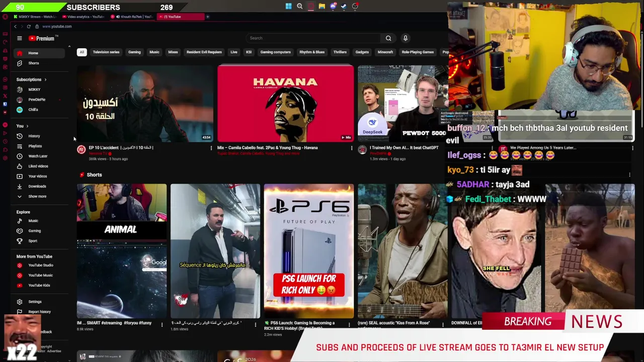The image size is (644, 362).
Task: Open File Explorer from taskbar
Action: (x=322, y=7)
